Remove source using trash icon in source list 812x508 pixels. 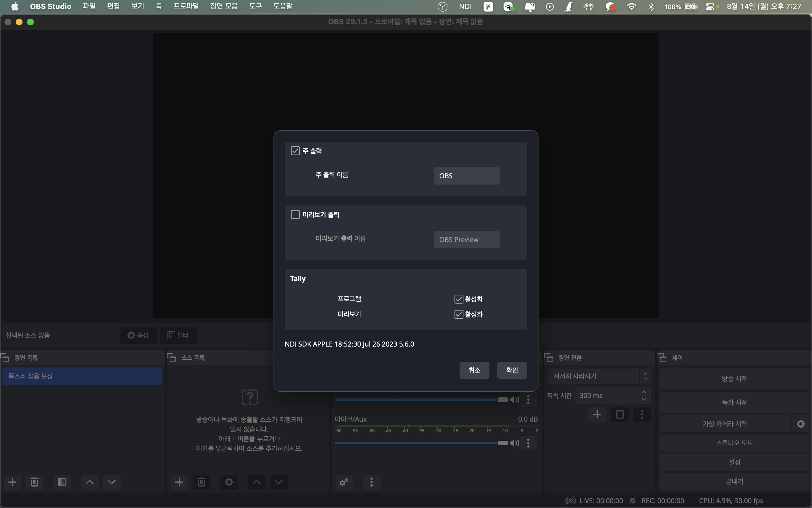tap(202, 482)
